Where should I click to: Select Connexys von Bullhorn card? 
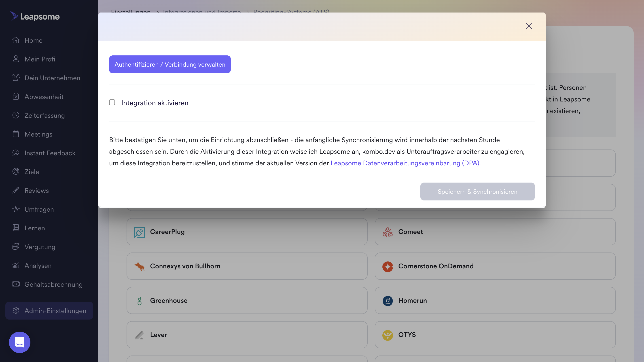247,266
